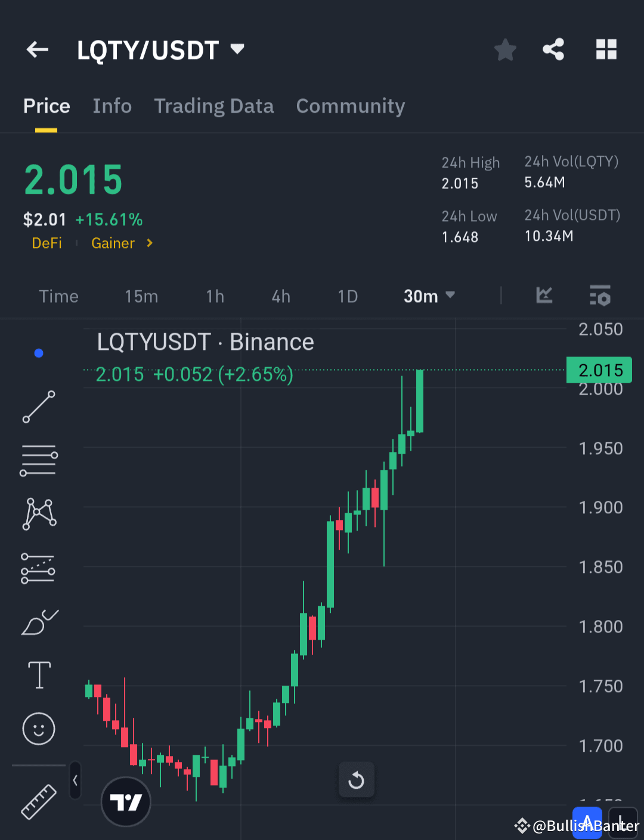Collapse the drawing tools sidebar
Viewport: 644px width, 840px height.
(75, 780)
